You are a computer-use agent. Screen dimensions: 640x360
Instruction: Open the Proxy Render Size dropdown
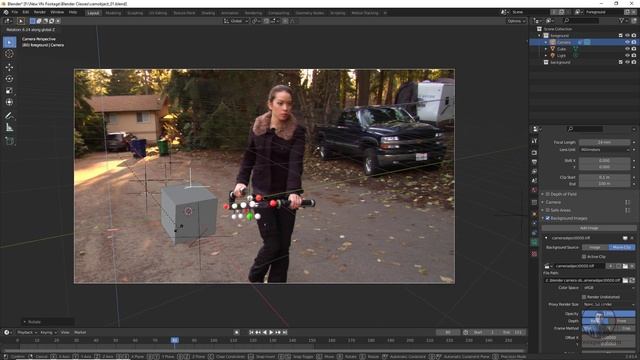[608, 304]
